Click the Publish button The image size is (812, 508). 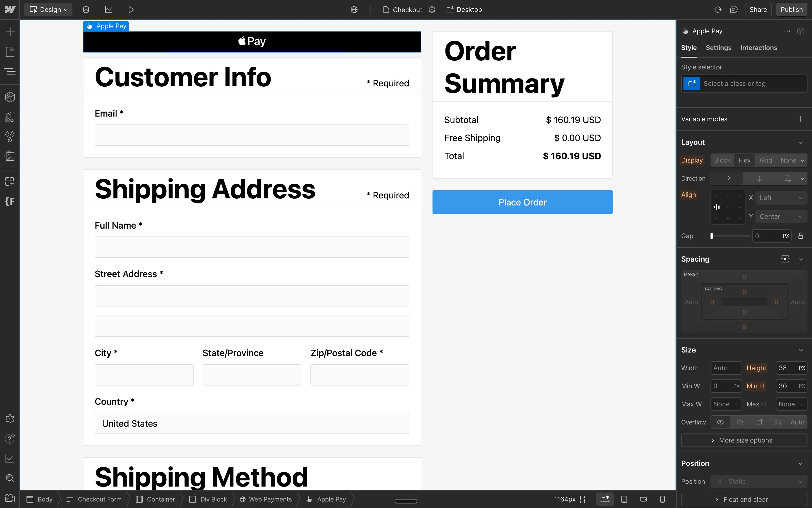click(x=791, y=9)
